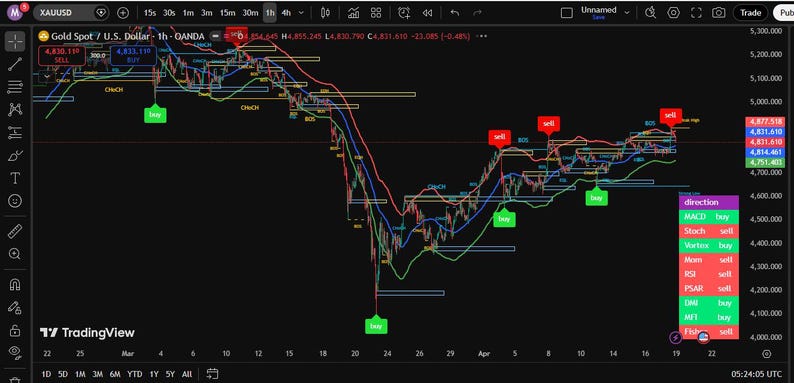Set range to 3M
The image size is (794, 383).
(x=97, y=374)
